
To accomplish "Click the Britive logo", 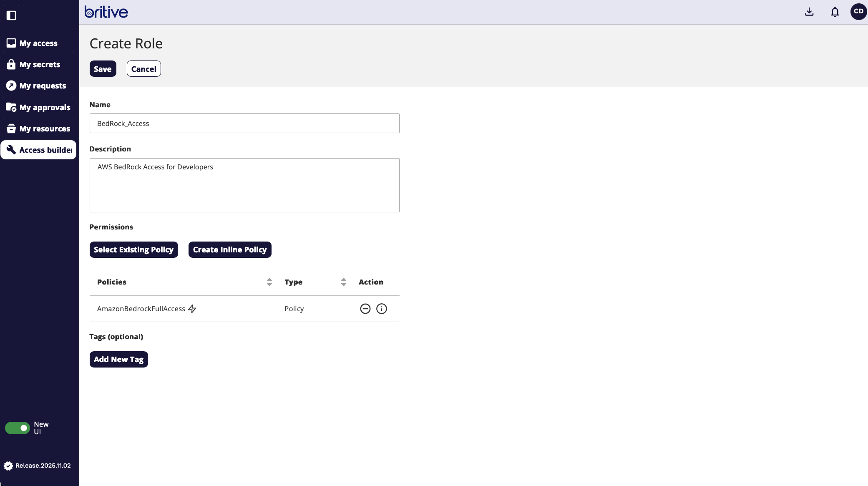I will (x=106, y=12).
